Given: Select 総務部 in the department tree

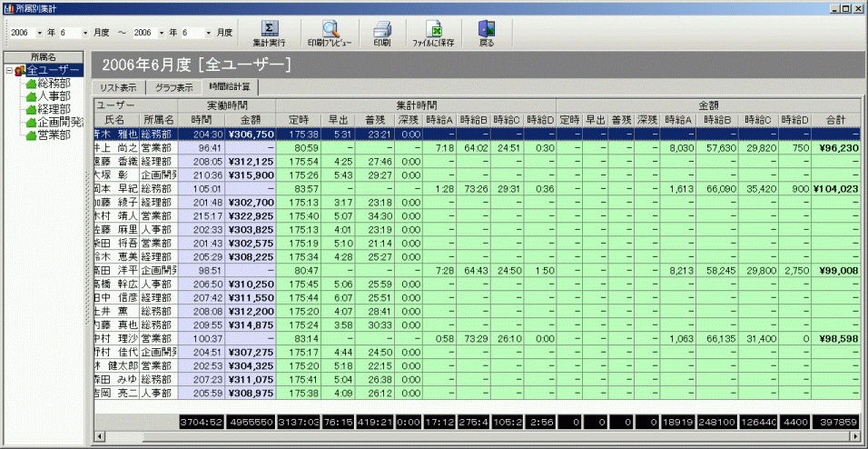Looking at the screenshot, I should click(54, 84).
